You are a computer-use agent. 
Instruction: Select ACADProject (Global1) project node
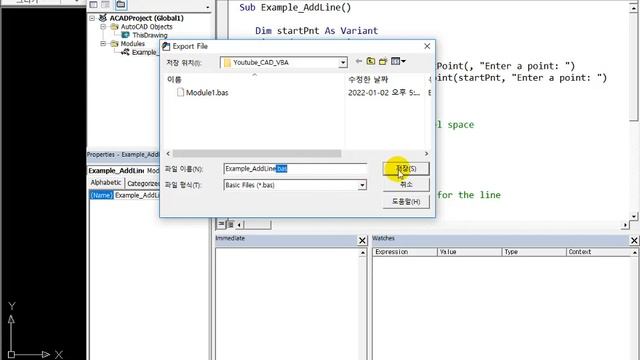click(146, 18)
